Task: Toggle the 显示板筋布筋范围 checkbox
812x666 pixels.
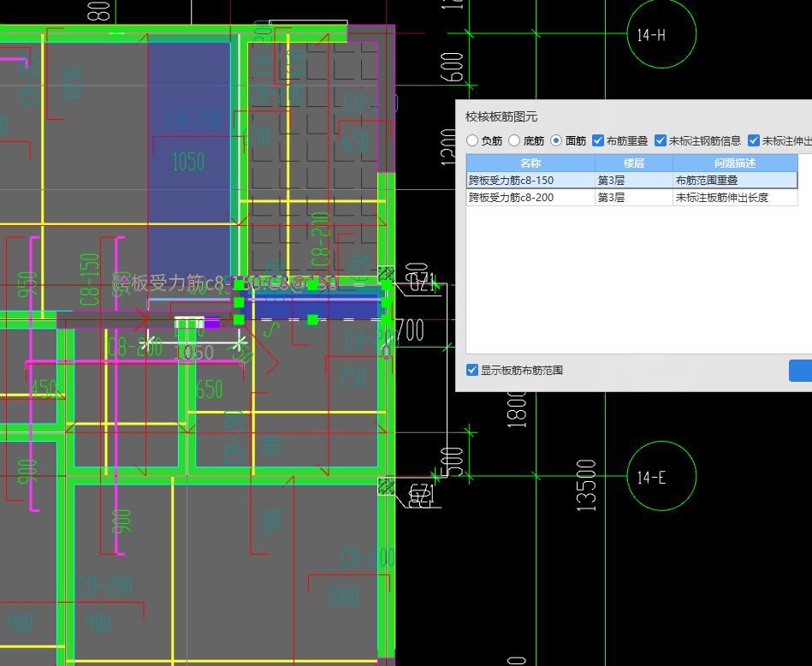Action: (x=471, y=370)
